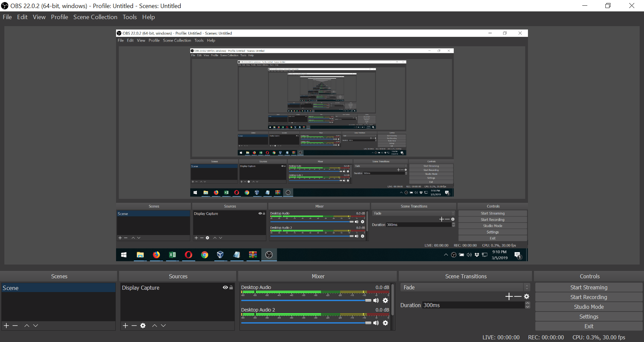Lock the Display Capture source
The height and width of the screenshot is (342, 644).
pyautogui.click(x=231, y=288)
